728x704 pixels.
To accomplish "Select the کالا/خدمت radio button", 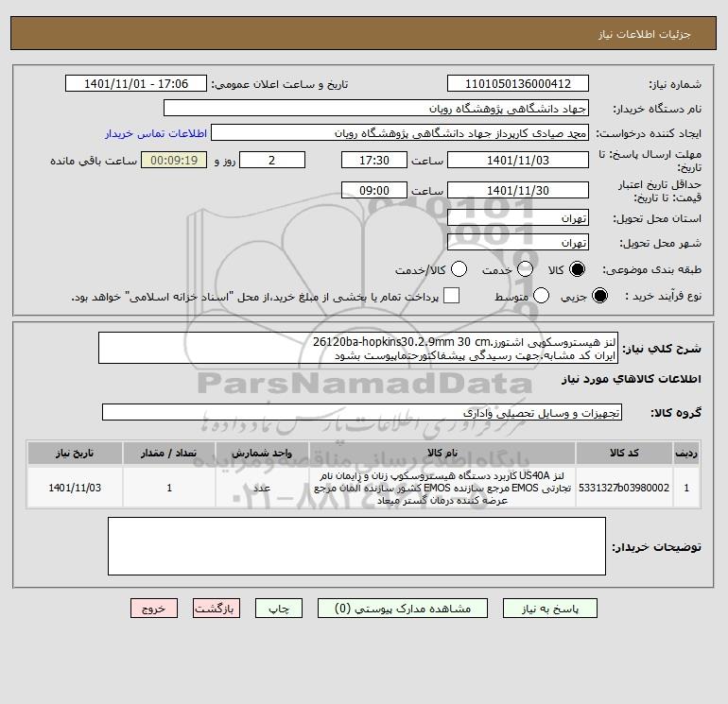I will 459,269.
